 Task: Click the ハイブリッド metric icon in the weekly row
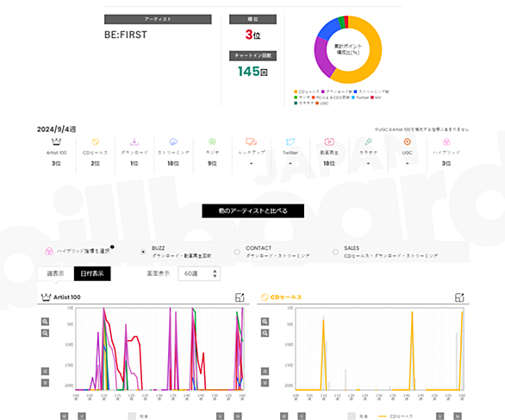(x=446, y=141)
